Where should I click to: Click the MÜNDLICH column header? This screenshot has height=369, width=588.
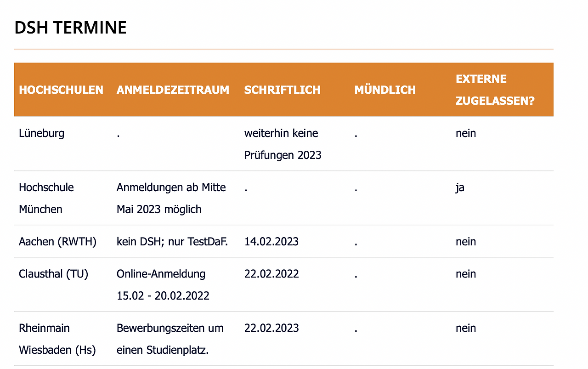(385, 90)
